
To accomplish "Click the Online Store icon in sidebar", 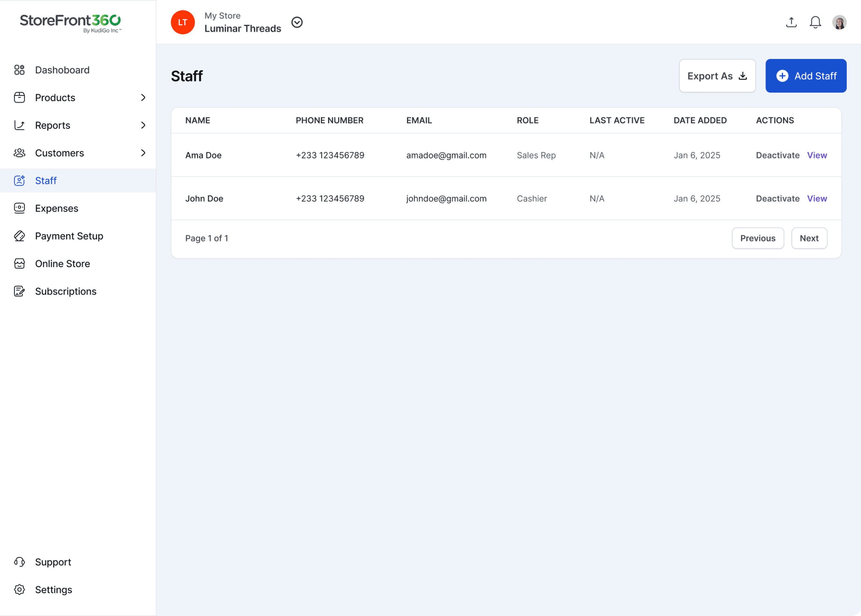I will (x=19, y=264).
